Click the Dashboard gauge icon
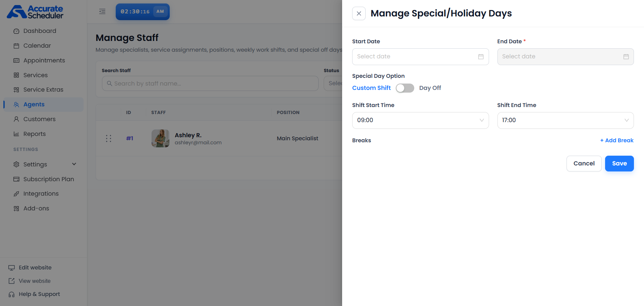 16,31
